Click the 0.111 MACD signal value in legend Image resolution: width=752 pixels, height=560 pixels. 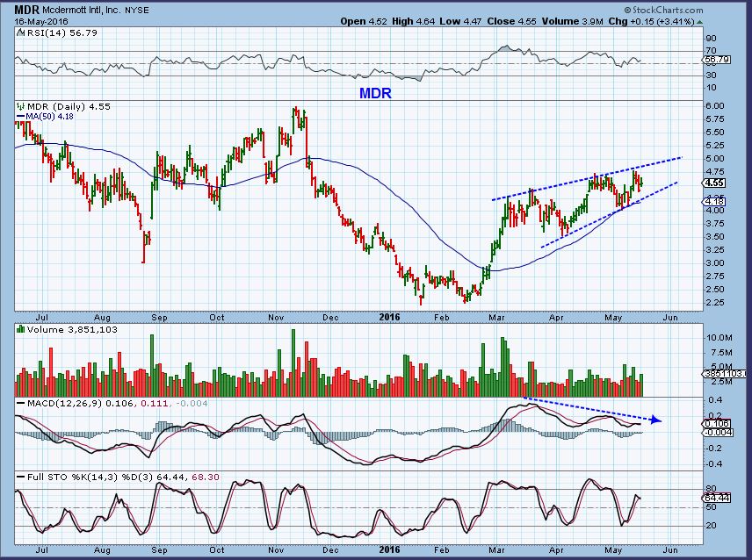click(154, 404)
